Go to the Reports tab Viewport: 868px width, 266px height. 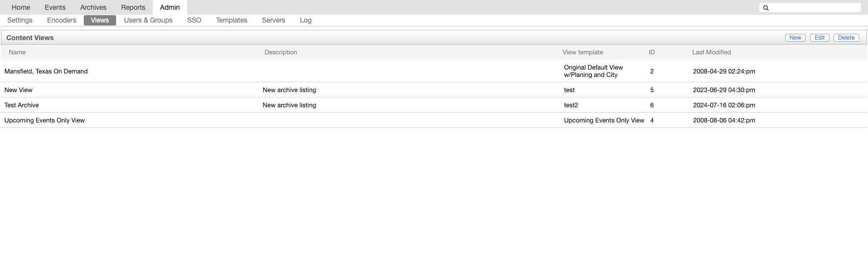[x=133, y=7]
